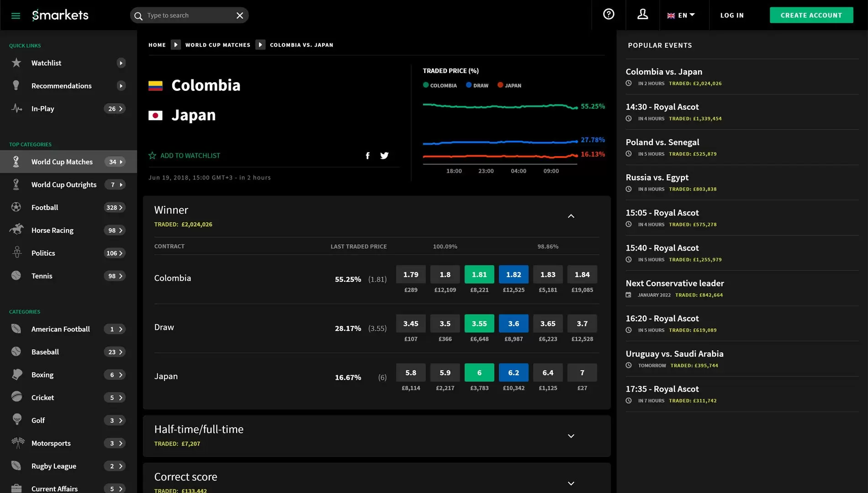Expand the Correct score market

(x=571, y=483)
